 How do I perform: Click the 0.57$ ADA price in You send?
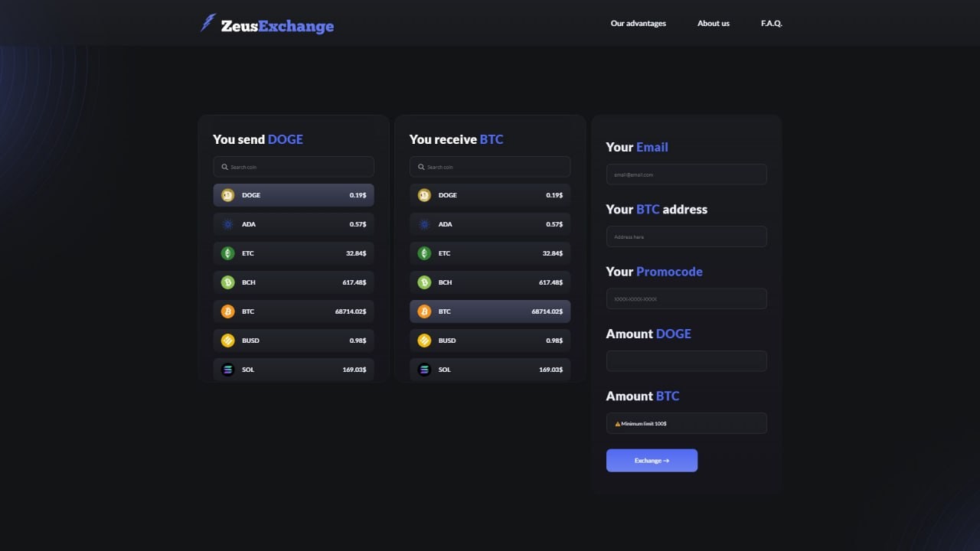pos(358,224)
